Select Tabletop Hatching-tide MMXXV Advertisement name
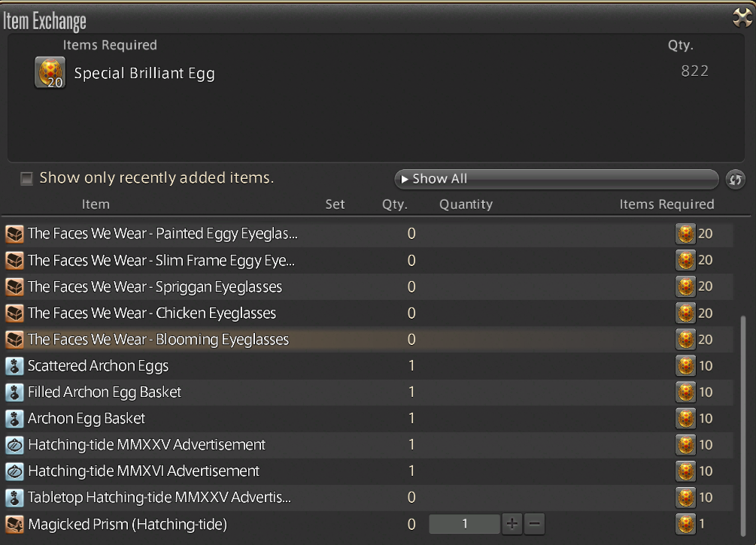The image size is (756, 545). tap(159, 498)
